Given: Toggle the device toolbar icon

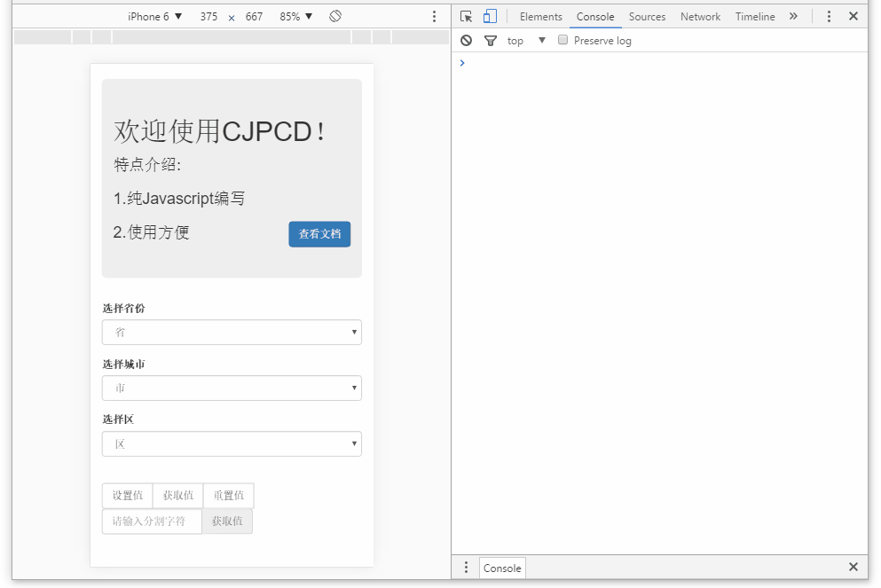Looking at the screenshot, I should [490, 16].
